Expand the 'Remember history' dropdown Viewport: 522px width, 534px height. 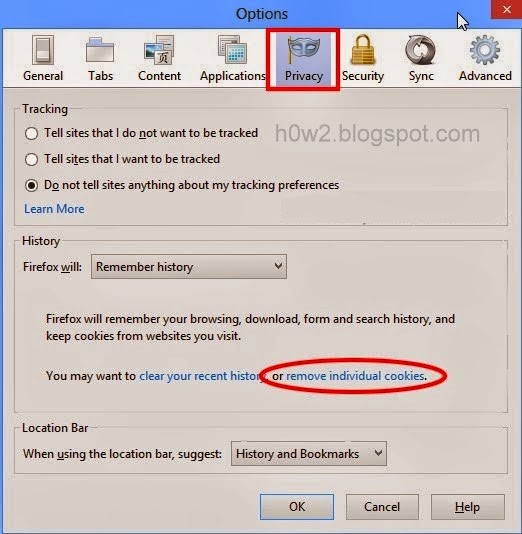point(189,267)
